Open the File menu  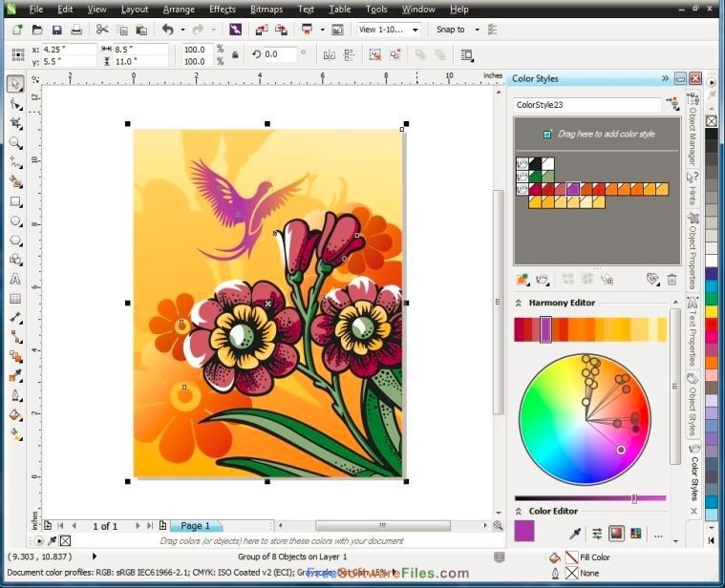click(x=35, y=10)
